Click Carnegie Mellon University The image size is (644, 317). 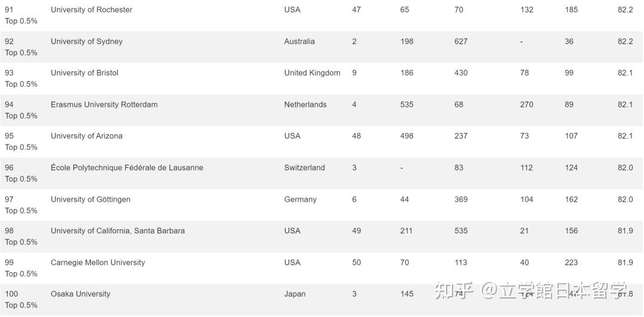pyautogui.click(x=97, y=263)
